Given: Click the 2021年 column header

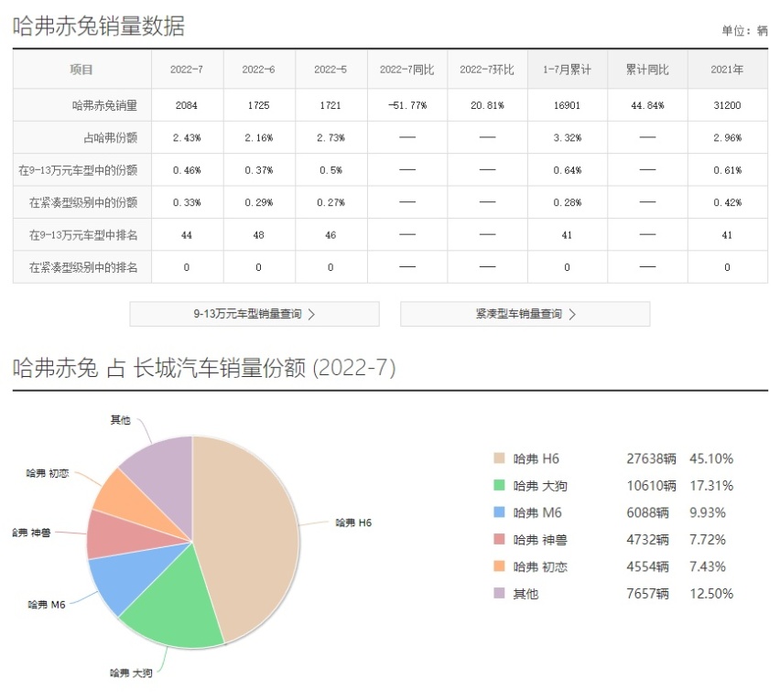Looking at the screenshot, I should 728,70.
